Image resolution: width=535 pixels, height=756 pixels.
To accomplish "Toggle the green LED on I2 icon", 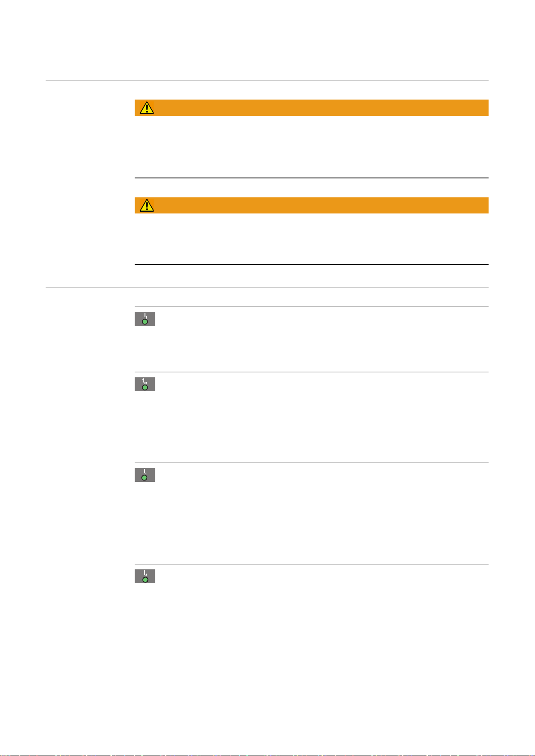I will 145,579.
